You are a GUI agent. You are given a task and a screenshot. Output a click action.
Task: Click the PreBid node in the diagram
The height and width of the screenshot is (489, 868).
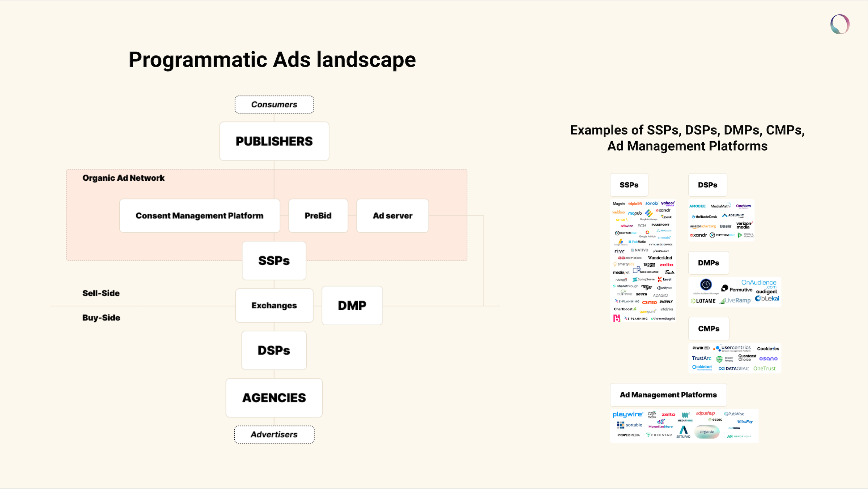point(318,216)
